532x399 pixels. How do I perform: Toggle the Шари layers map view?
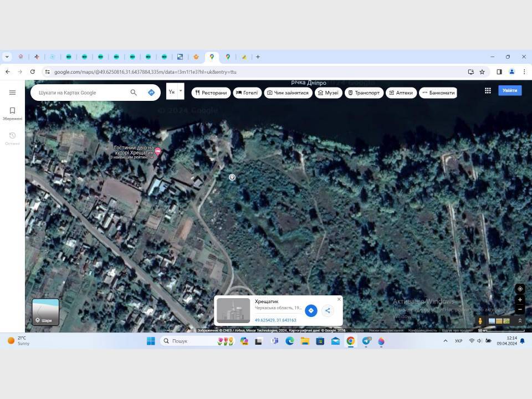click(45, 312)
